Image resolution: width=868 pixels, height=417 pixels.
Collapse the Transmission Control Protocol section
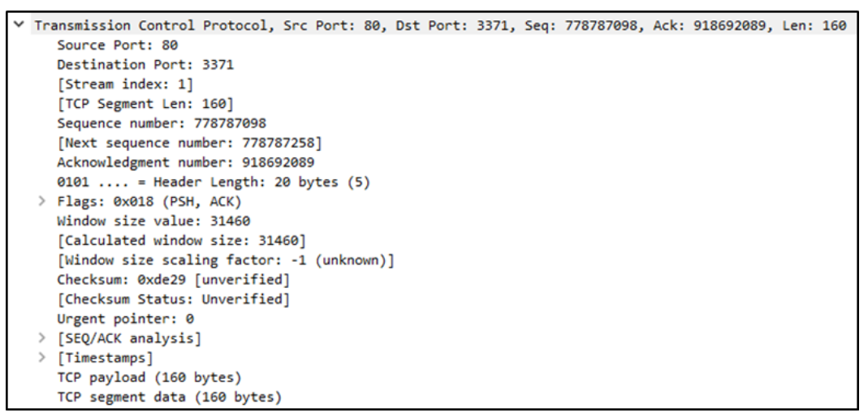tap(24, 27)
